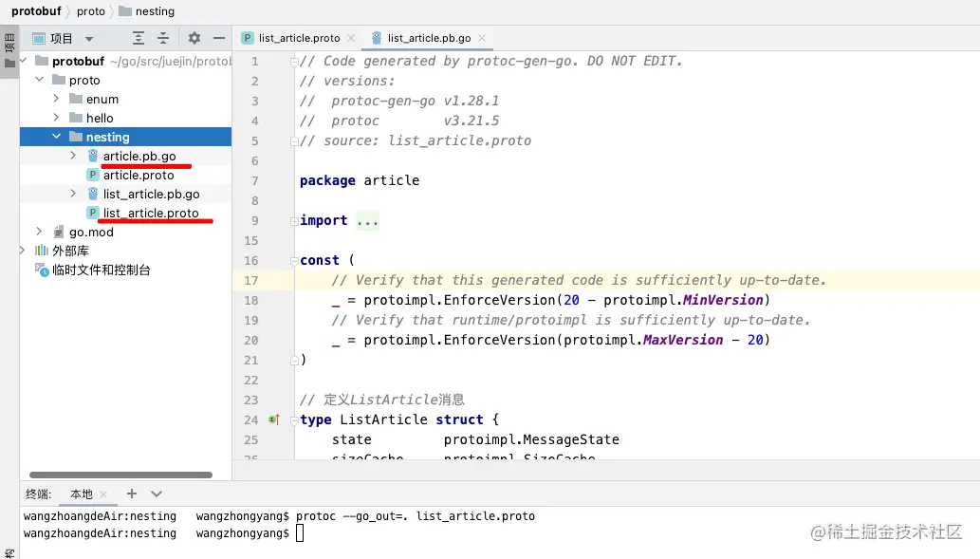The image size is (980, 559).
Task: Open the project tool window sidebar icon
Action: click(x=9, y=51)
